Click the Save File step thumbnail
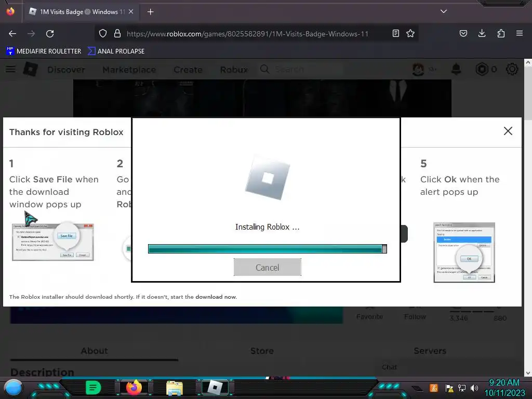Viewport: 532px width, 399px height. [x=53, y=242]
